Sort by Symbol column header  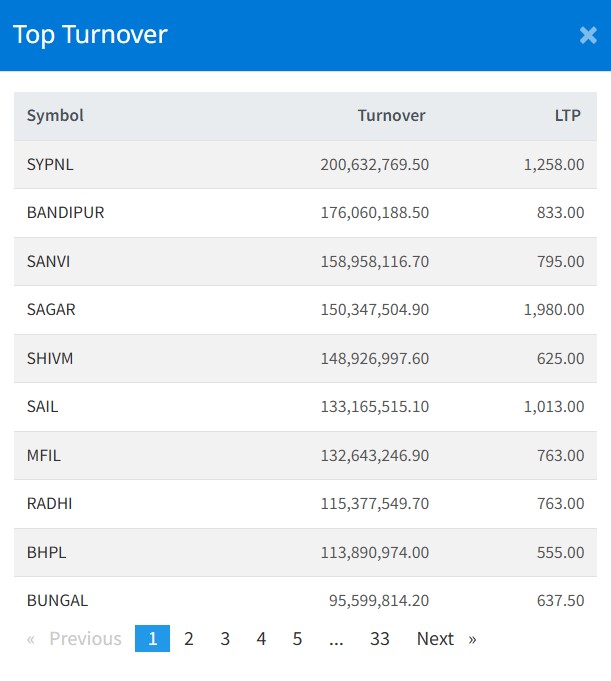tap(55, 116)
